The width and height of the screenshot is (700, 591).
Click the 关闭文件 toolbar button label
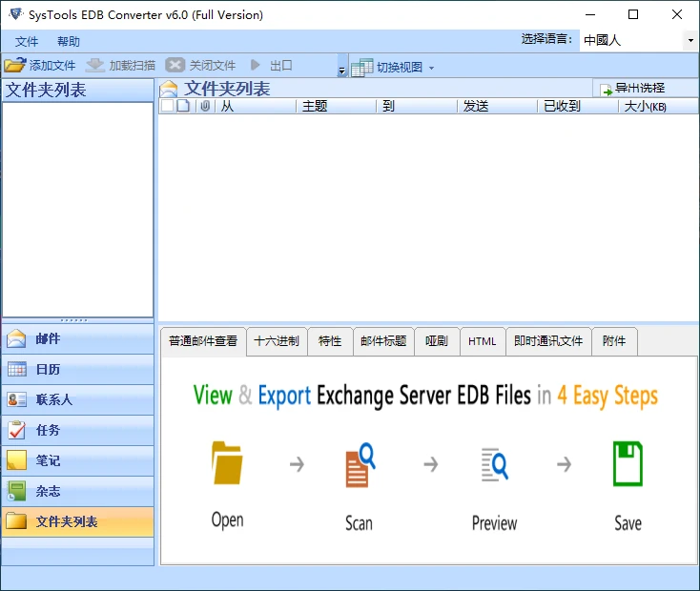[x=212, y=66]
